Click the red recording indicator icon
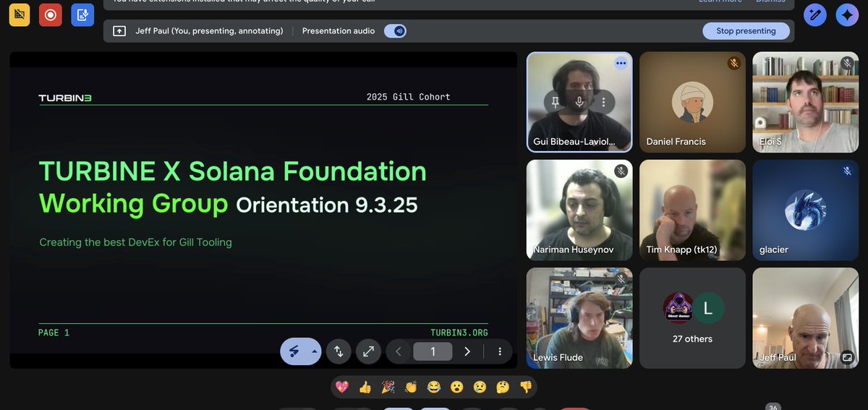 51,14
